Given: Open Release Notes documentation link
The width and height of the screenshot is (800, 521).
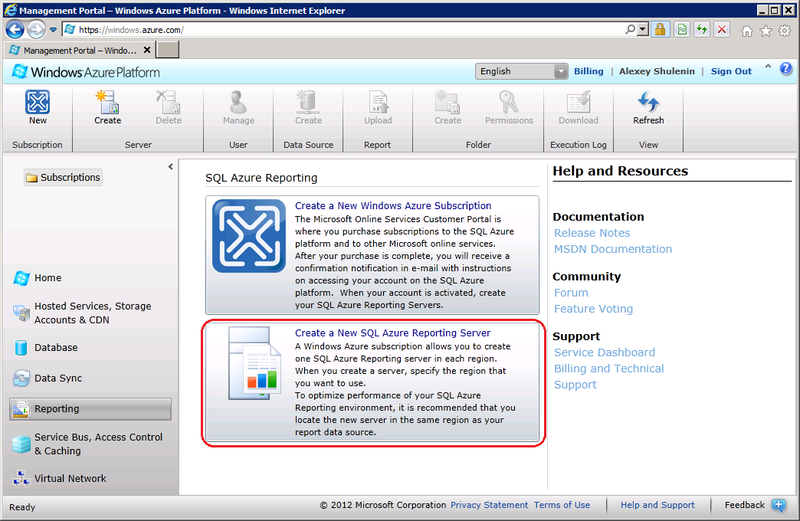Looking at the screenshot, I should (592, 233).
